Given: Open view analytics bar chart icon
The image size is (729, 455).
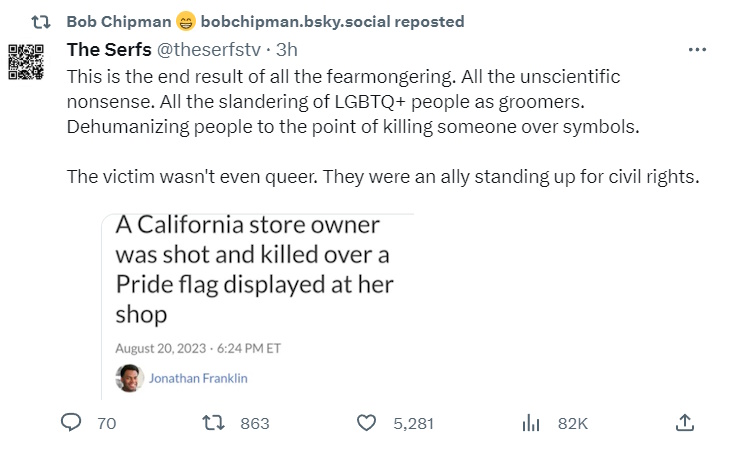Looking at the screenshot, I should [530, 423].
